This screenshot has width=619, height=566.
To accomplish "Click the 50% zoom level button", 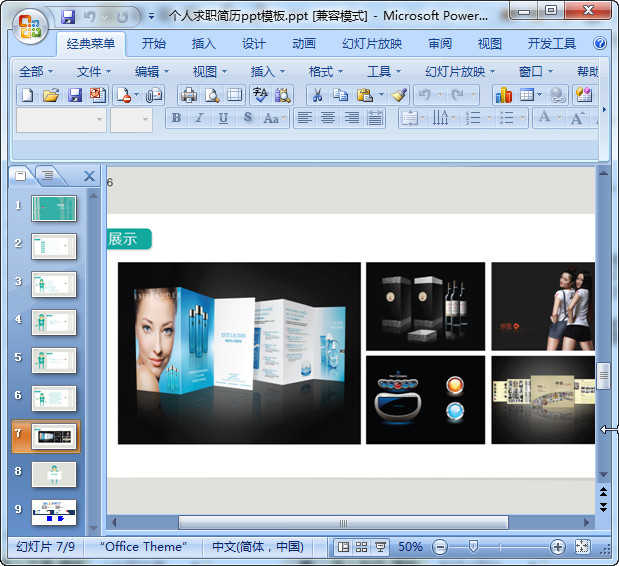I will point(410,547).
